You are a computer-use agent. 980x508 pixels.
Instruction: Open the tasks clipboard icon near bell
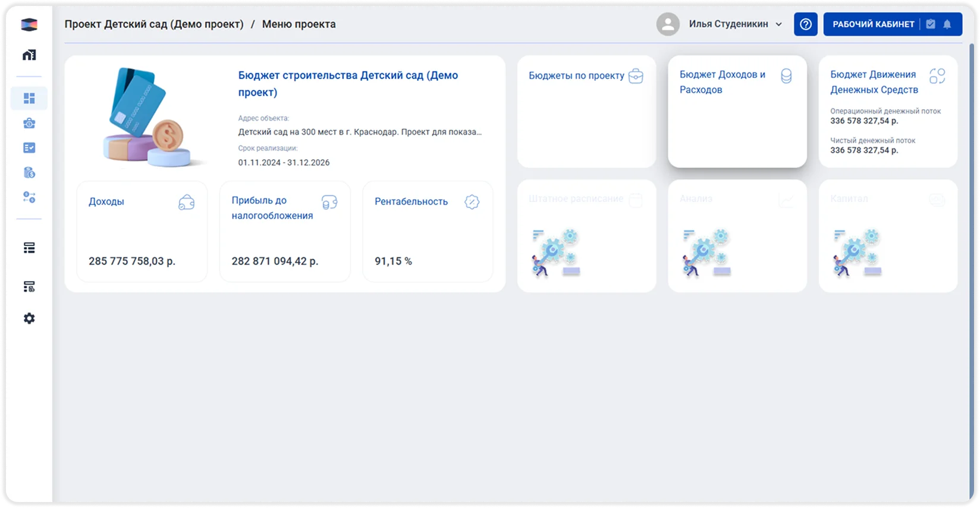[x=931, y=24]
